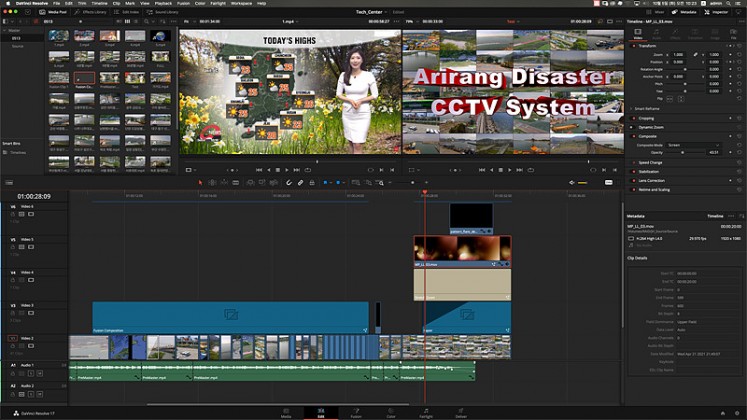Screen dimensions: 747x420
Task: Switch to the Media page tab
Action: (x=286, y=413)
